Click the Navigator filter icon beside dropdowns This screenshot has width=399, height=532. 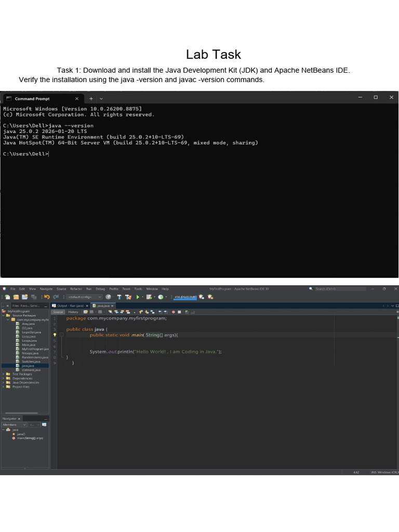click(44, 424)
